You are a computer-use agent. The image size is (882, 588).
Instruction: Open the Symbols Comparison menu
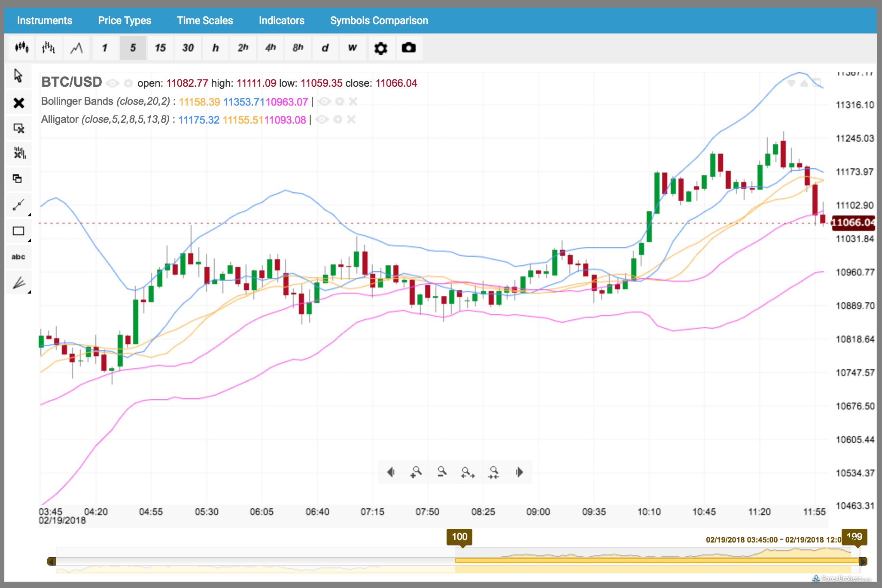(379, 21)
